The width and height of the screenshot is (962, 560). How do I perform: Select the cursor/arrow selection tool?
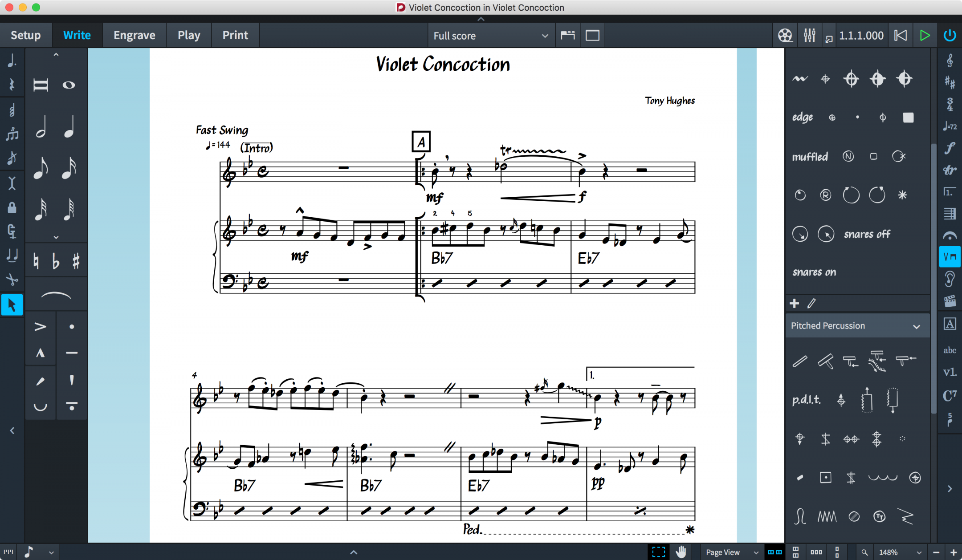pos(12,304)
